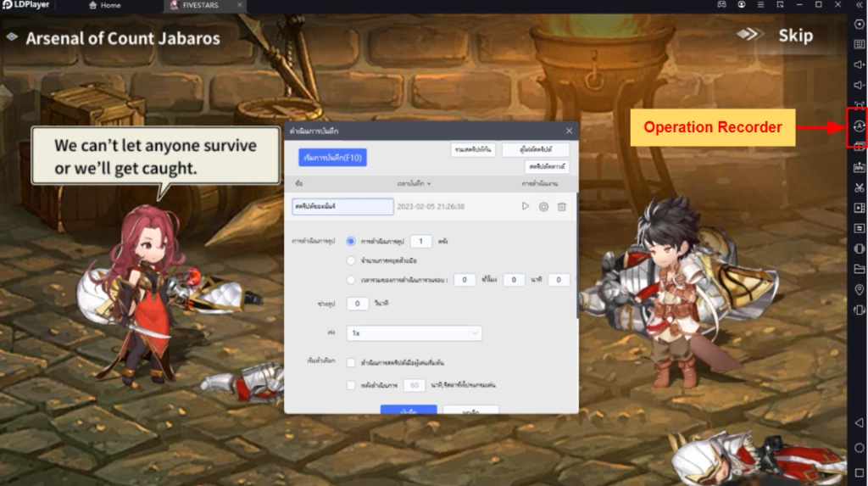
Task: Click the seconds field at dialog right edge
Action: 559,280
